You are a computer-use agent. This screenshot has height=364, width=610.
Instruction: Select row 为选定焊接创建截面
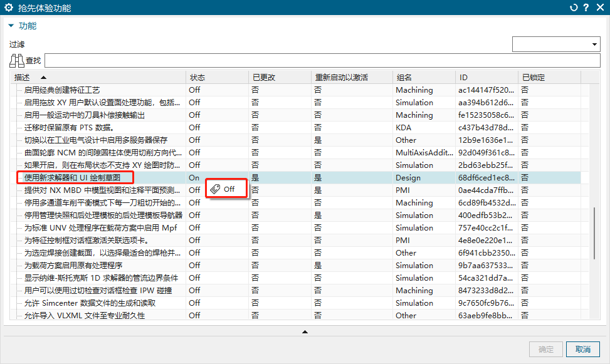[x=102, y=252]
